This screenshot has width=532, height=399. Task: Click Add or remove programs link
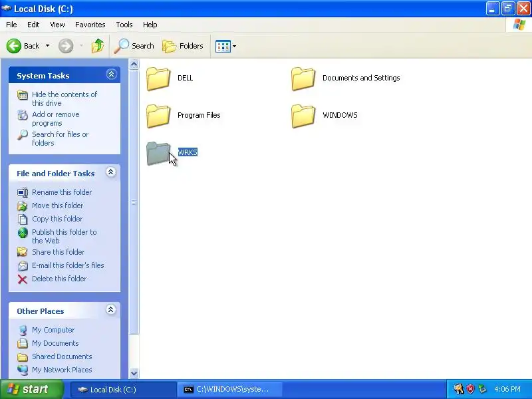56,119
